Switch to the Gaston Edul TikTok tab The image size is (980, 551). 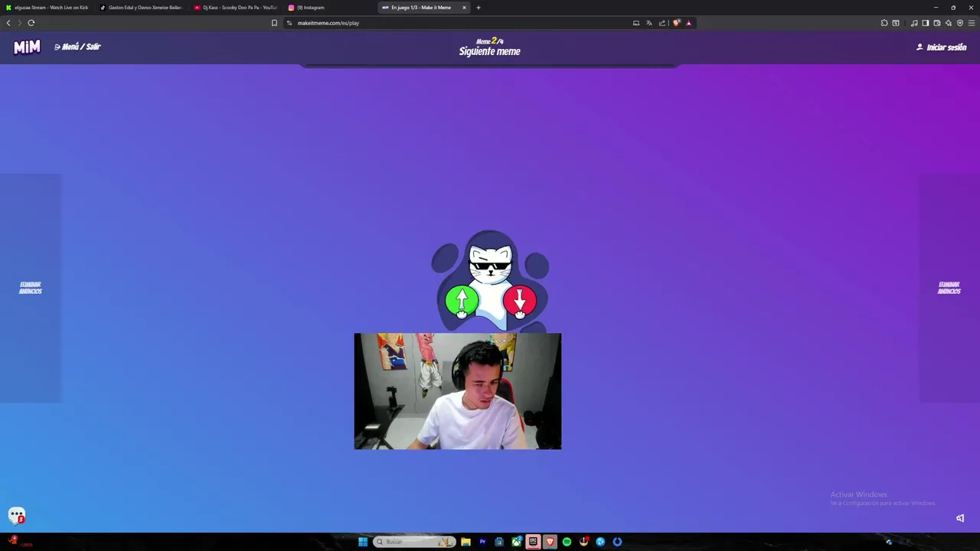(x=142, y=8)
